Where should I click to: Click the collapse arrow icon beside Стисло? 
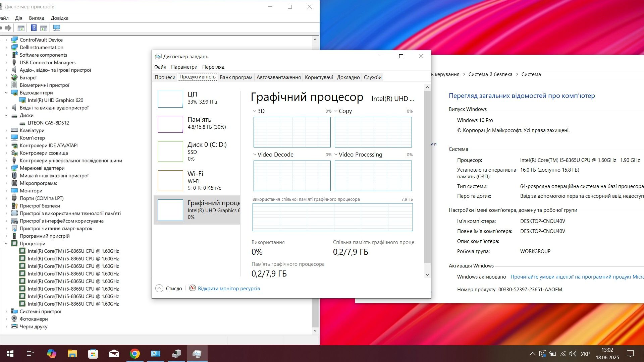pyautogui.click(x=159, y=288)
